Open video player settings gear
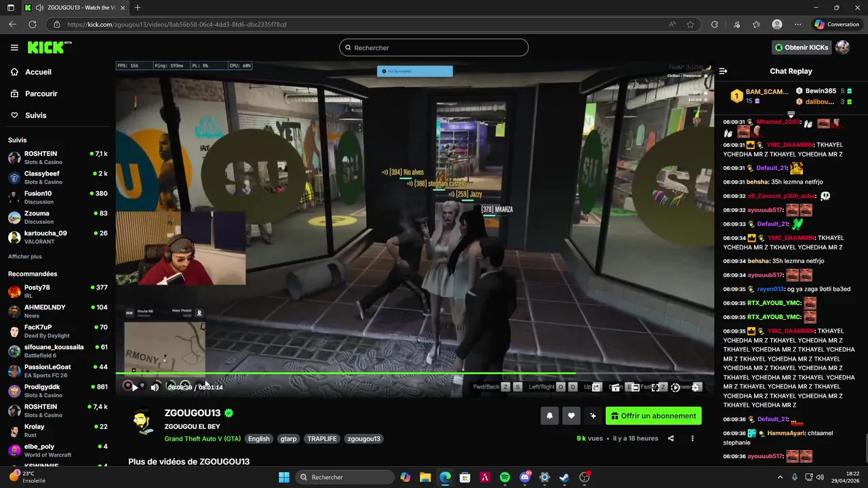Image resolution: width=868 pixels, height=488 pixels. (x=696, y=387)
